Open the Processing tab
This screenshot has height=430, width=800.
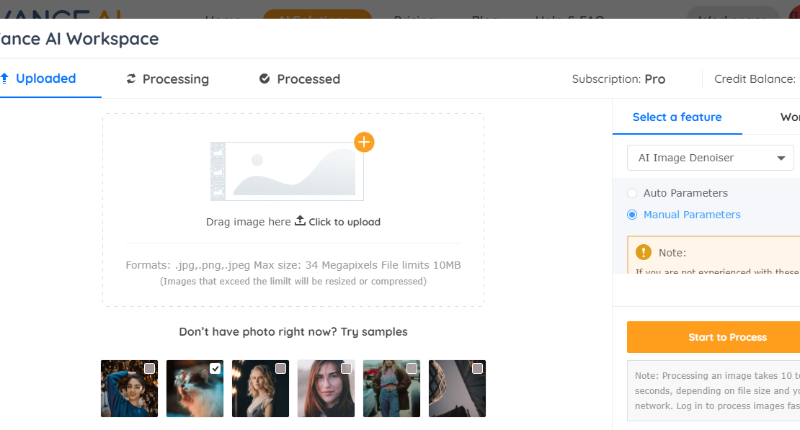tap(167, 79)
